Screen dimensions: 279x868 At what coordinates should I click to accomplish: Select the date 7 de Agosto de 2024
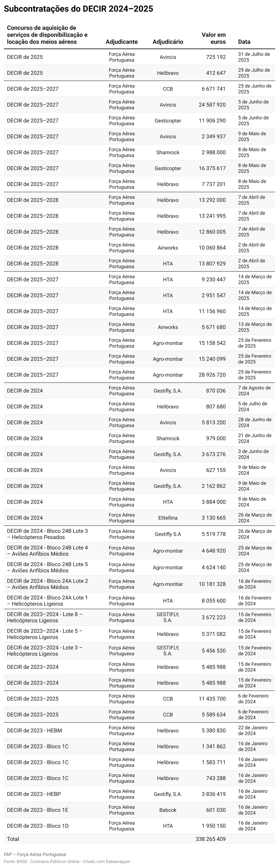tap(254, 391)
